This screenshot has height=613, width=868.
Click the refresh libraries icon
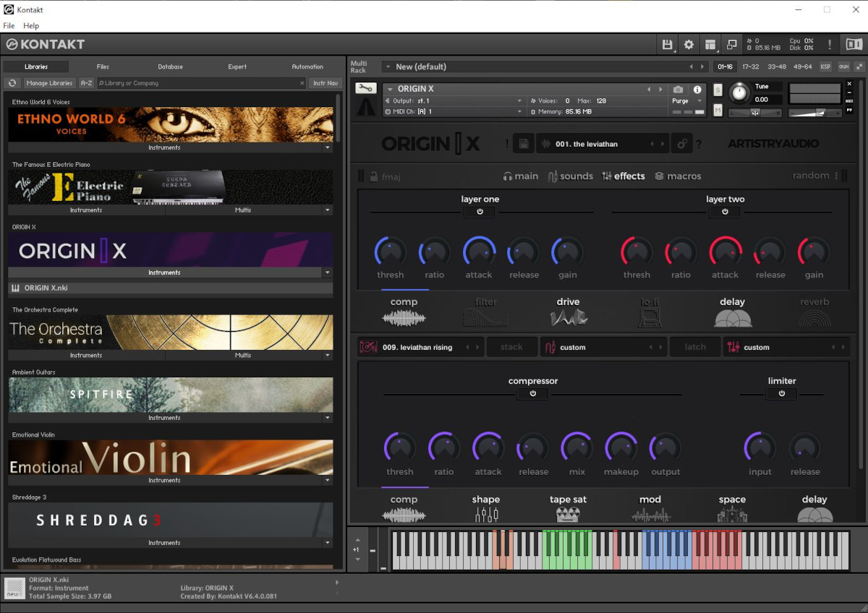click(x=12, y=83)
